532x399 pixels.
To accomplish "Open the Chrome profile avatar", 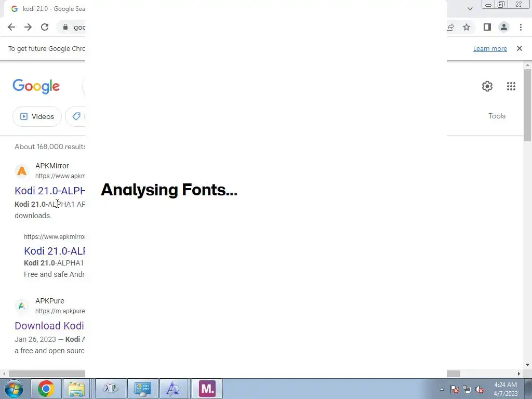I will tap(504, 27).
